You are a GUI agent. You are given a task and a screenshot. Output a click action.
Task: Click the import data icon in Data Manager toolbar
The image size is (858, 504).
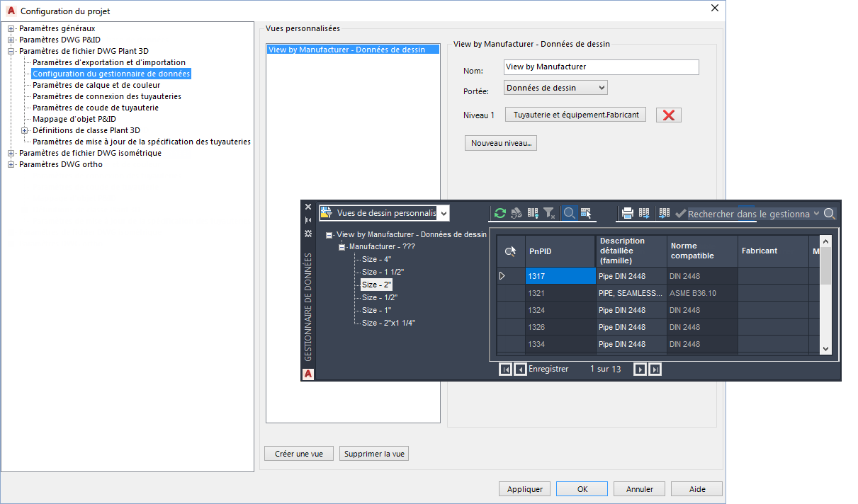pos(665,213)
